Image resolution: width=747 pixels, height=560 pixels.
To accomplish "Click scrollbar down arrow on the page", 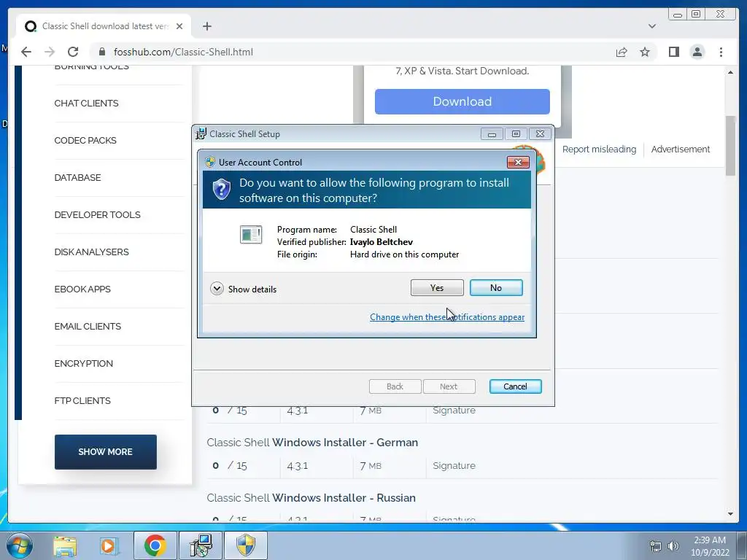I will pyautogui.click(x=730, y=514).
